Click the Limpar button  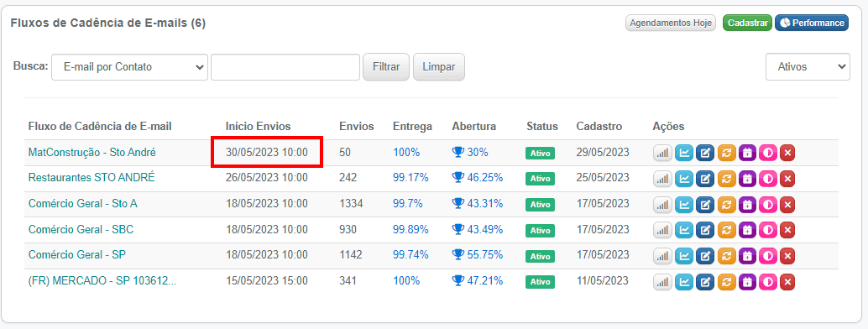[x=439, y=67]
